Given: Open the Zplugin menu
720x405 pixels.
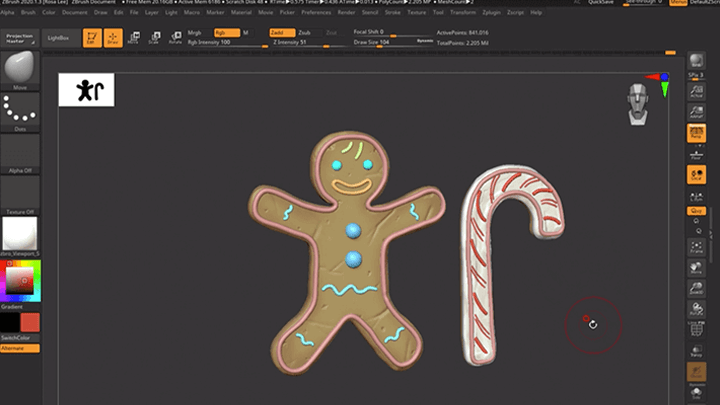Looking at the screenshot, I should 491,12.
